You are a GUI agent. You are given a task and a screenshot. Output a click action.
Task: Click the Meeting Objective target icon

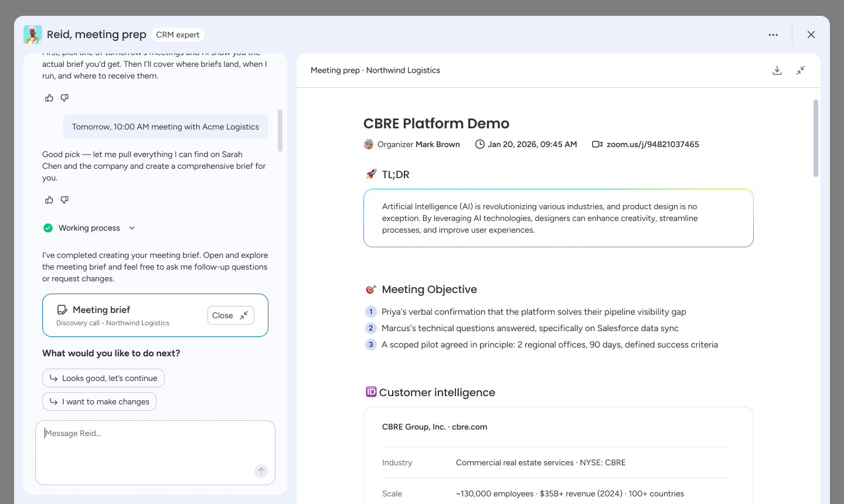(371, 289)
